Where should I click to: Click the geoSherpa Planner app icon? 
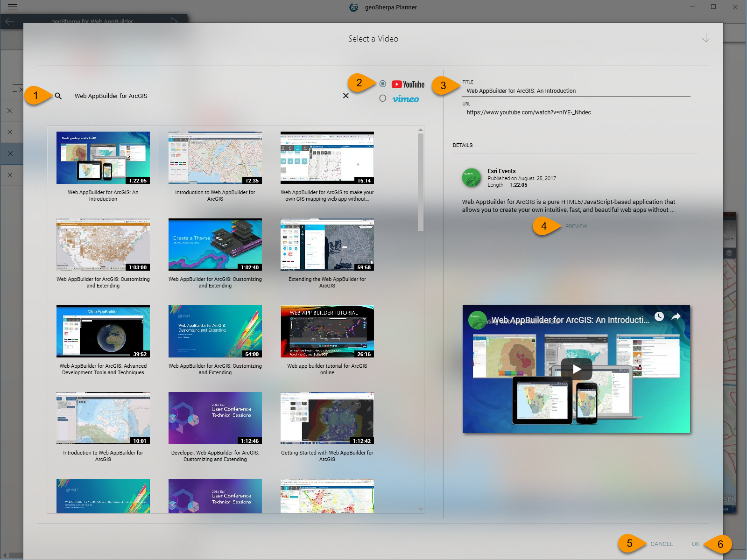[x=354, y=7]
